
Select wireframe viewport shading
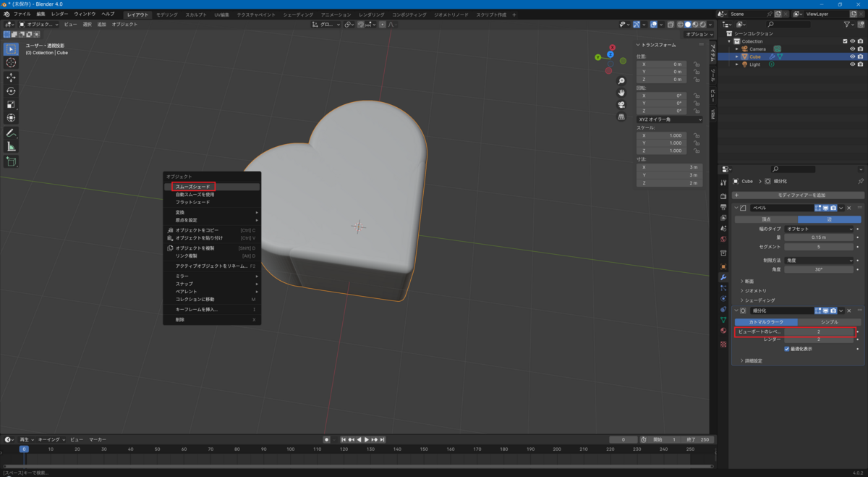coord(680,24)
